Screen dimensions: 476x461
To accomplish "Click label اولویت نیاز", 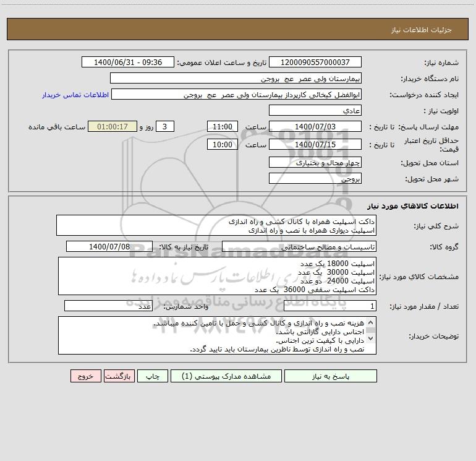I will (x=441, y=111).
